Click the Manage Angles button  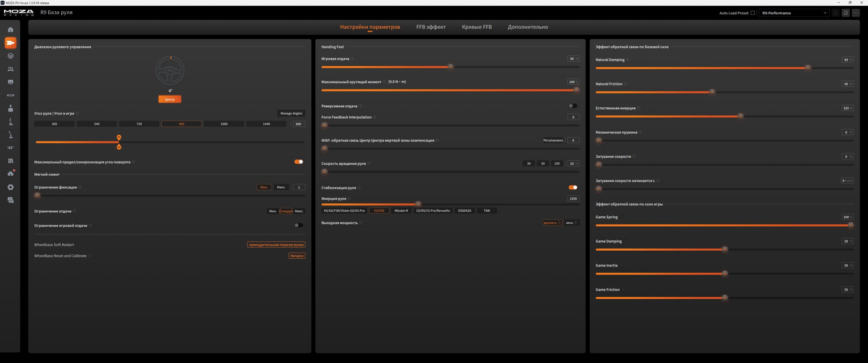(291, 113)
